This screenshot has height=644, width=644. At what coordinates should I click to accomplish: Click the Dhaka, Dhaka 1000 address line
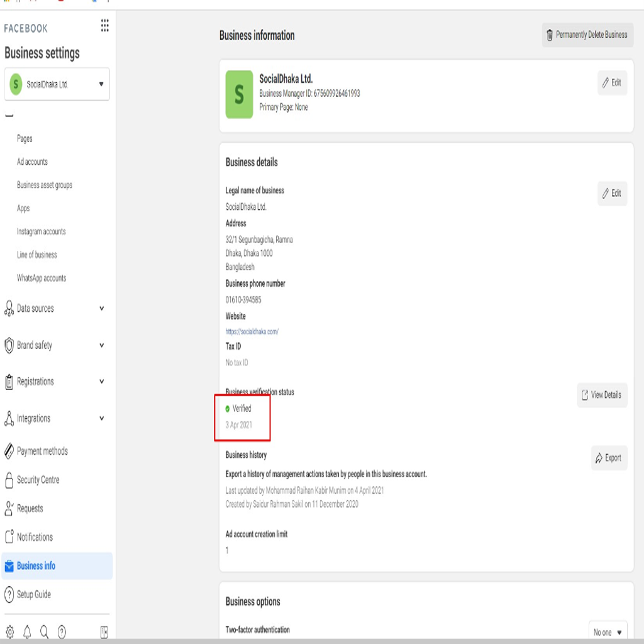click(x=249, y=253)
